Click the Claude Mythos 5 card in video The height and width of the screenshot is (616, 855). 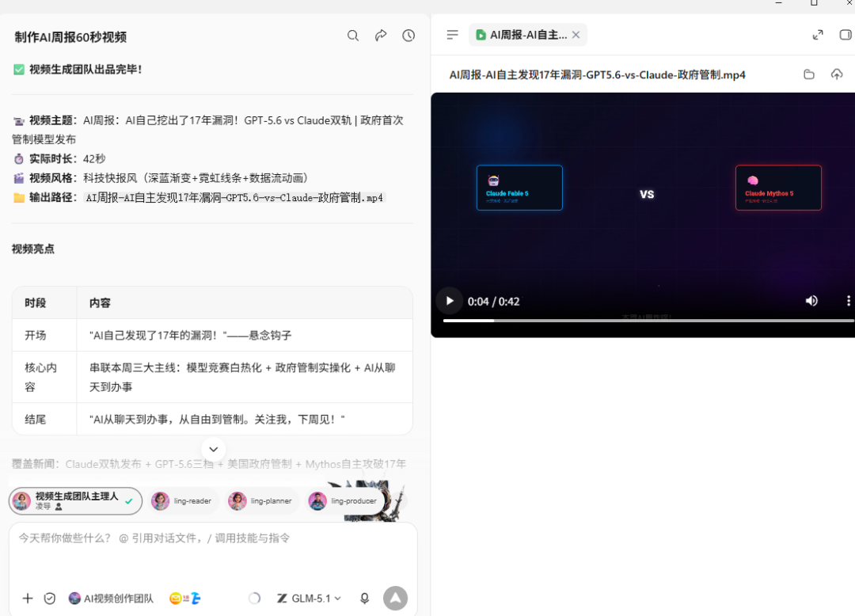(778, 188)
